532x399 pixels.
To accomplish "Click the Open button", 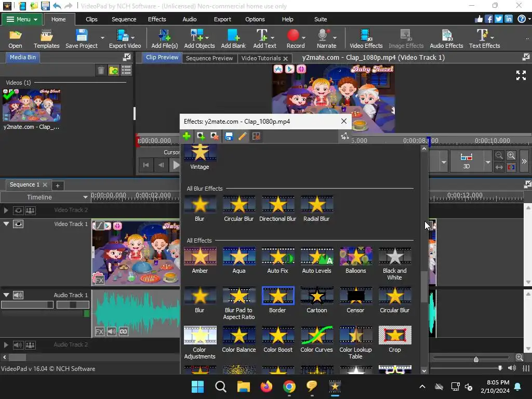I will [15, 38].
